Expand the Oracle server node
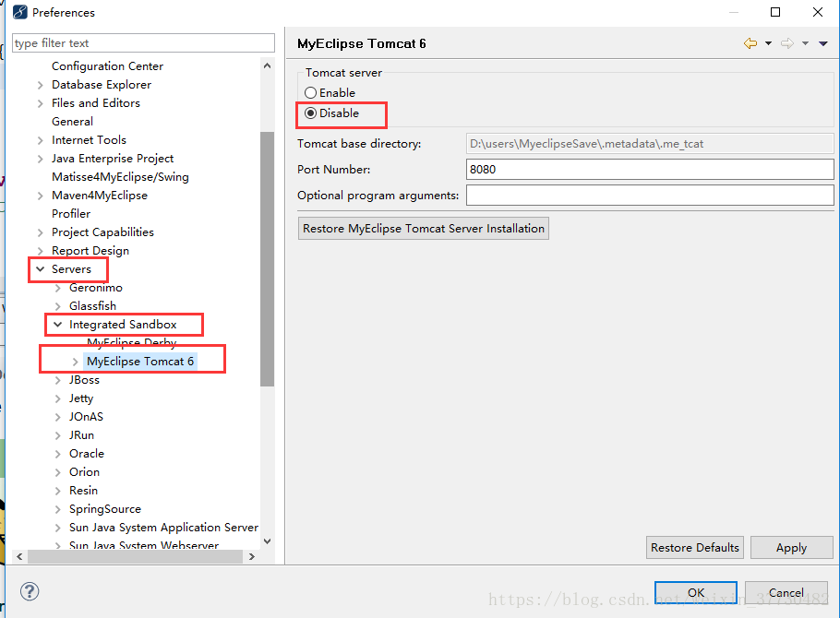840x618 pixels. pos(58,454)
